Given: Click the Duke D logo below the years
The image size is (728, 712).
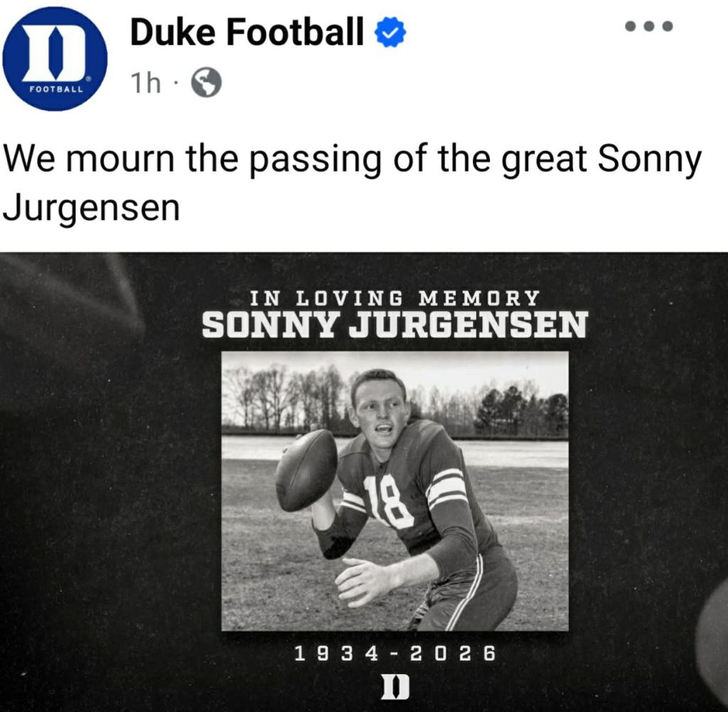Looking at the screenshot, I should pyautogui.click(x=395, y=687).
